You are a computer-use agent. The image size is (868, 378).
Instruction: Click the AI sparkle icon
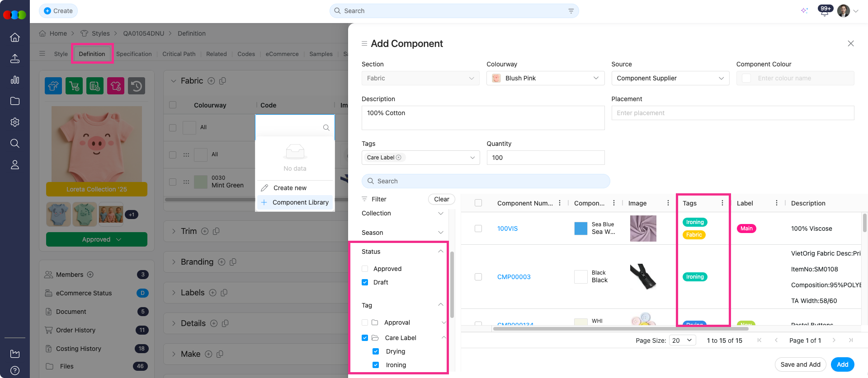[804, 11]
